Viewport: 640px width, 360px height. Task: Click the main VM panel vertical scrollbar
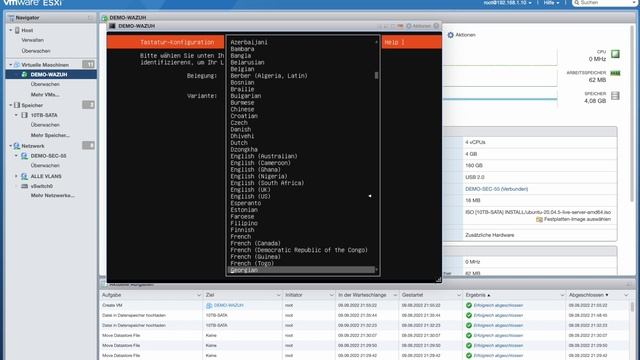[632, 114]
